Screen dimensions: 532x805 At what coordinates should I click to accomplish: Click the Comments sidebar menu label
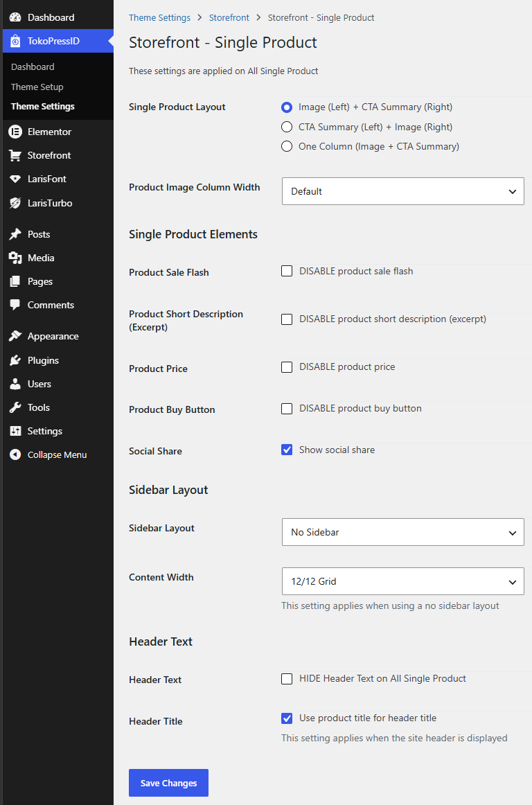tap(51, 305)
